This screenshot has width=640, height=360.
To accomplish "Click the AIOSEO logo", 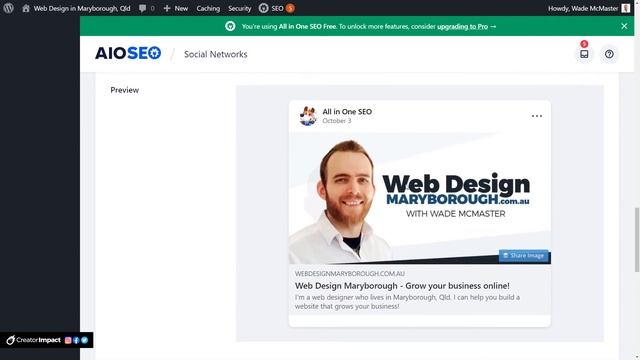I will tap(128, 53).
